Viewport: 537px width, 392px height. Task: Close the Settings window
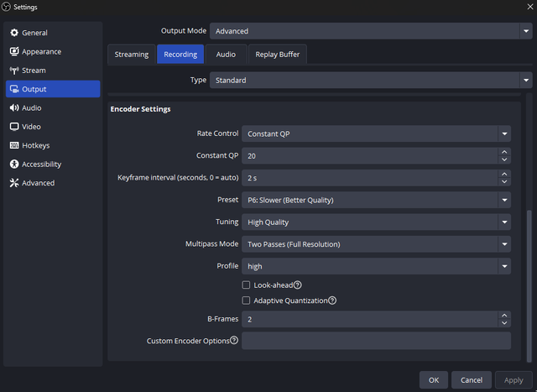pos(529,7)
